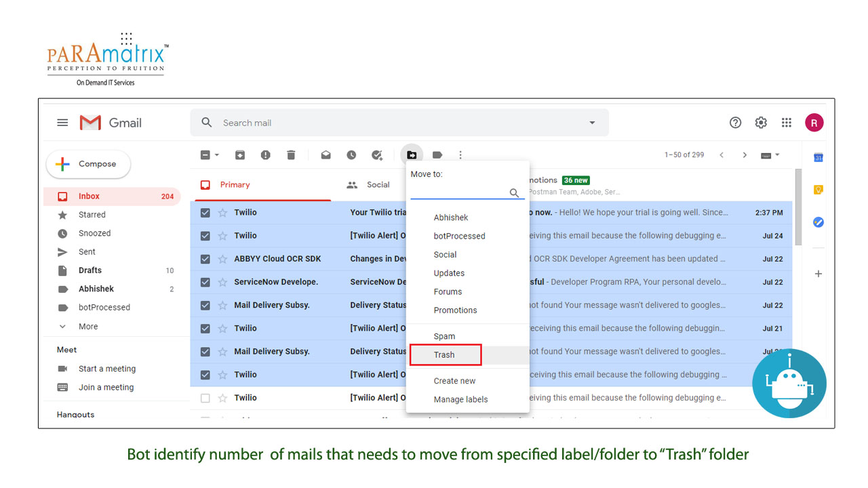The width and height of the screenshot is (868, 488).
Task: Archive selected mails with Archive icon
Action: (240, 155)
